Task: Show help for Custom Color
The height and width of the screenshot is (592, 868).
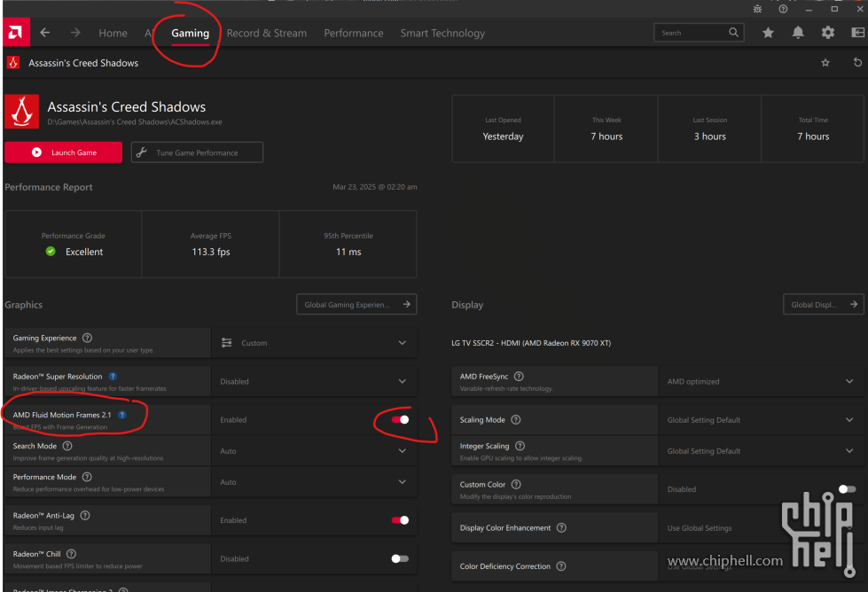Action: pos(516,484)
